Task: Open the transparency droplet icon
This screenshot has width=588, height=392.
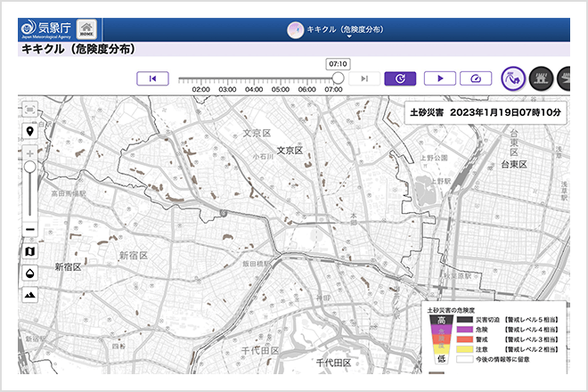Action: tap(30, 274)
